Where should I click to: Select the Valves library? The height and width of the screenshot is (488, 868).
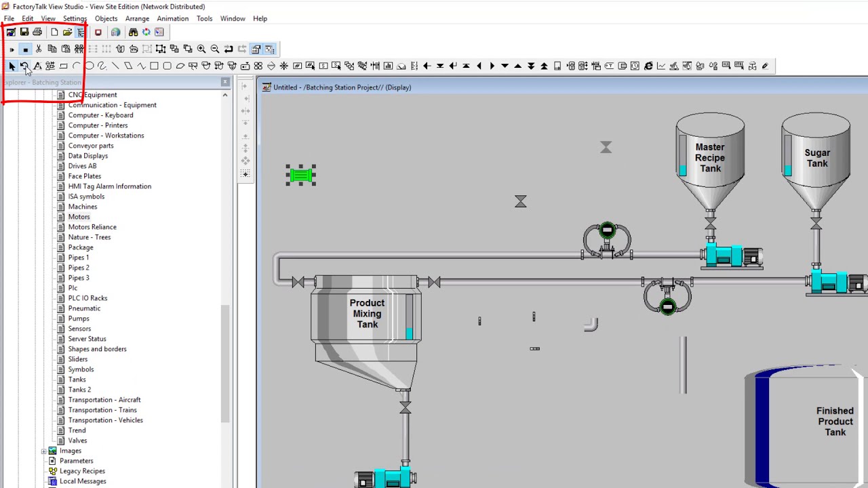tap(77, 441)
